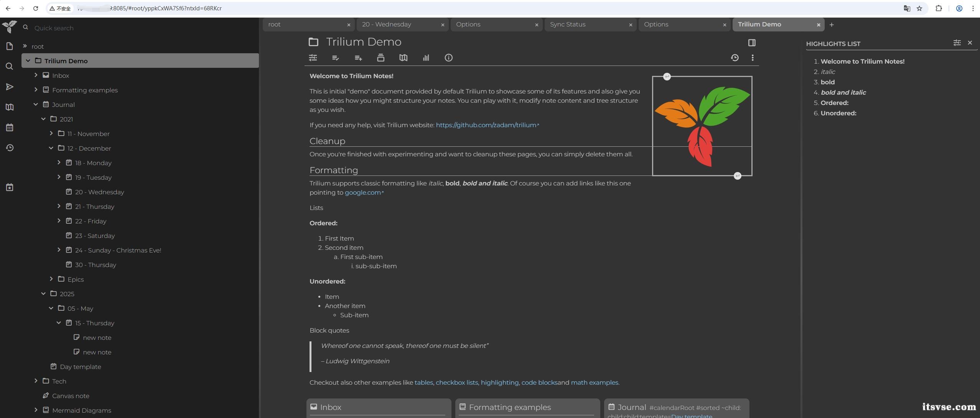
Task: Click the Trilium logo global menu
Action: [10, 27]
